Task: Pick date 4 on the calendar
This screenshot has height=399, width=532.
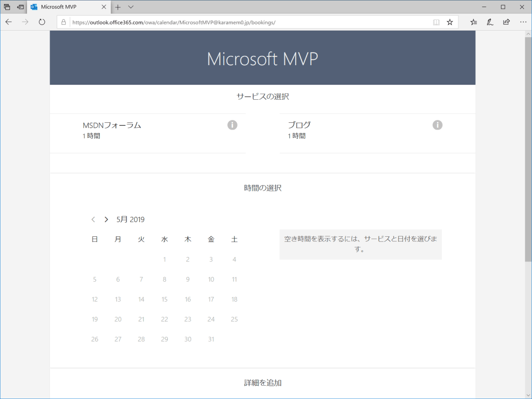Action: click(235, 259)
